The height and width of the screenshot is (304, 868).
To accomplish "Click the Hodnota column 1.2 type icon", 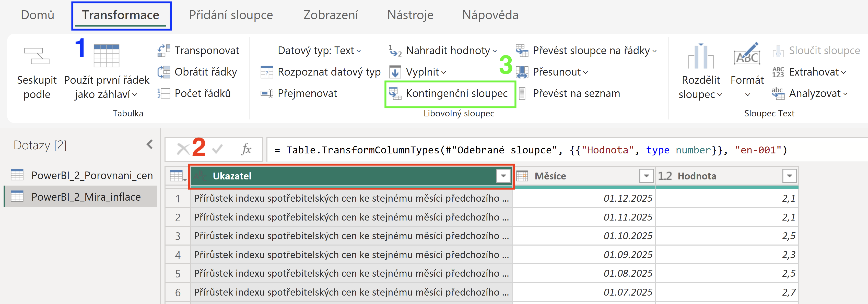I will [665, 176].
